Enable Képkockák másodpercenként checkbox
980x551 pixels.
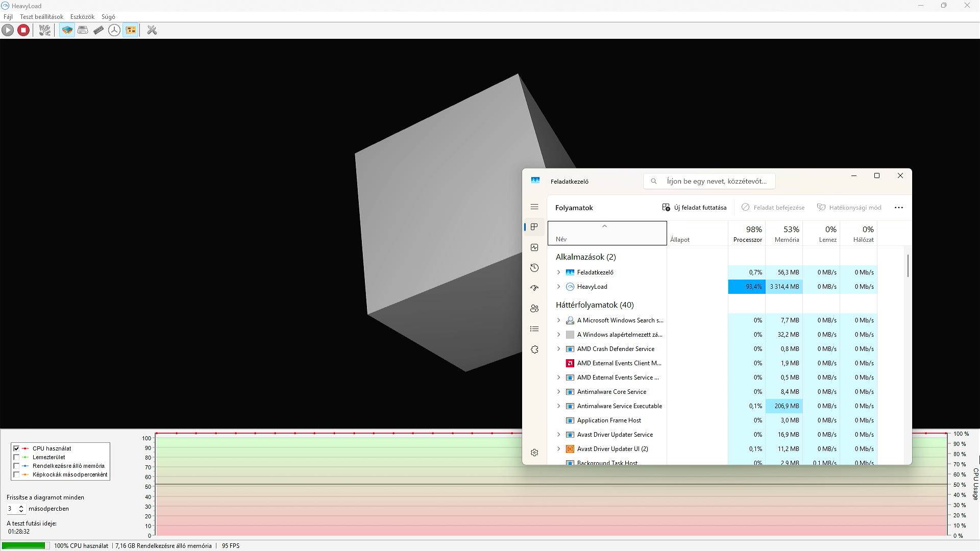(16, 474)
